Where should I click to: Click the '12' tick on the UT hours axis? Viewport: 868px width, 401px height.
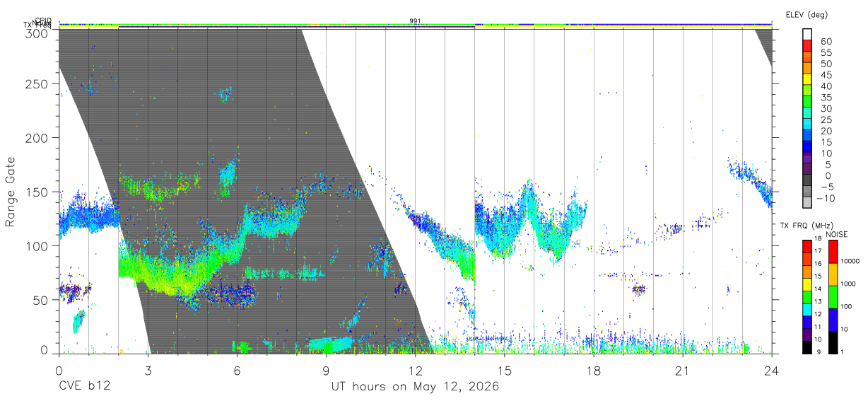[x=415, y=370]
